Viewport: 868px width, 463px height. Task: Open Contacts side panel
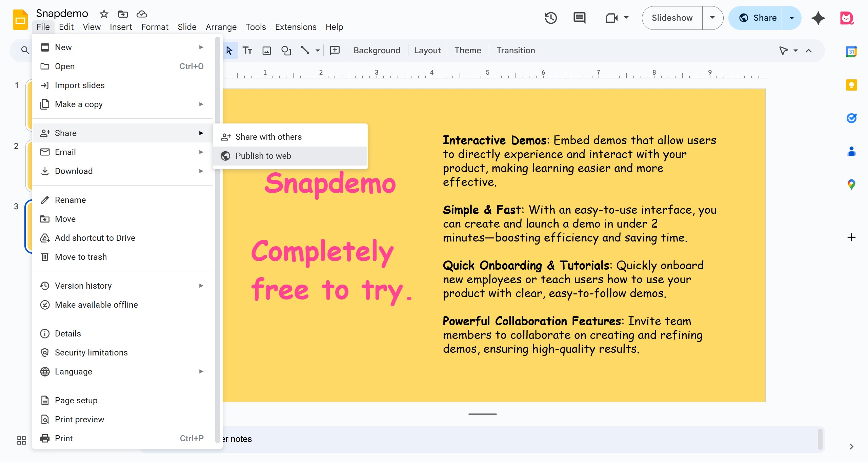[x=851, y=151]
